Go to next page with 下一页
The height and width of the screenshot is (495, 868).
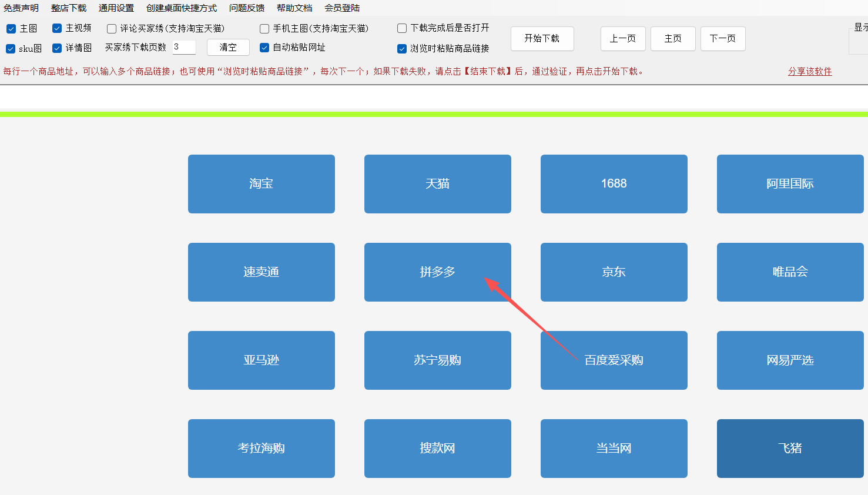click(723, 39)
